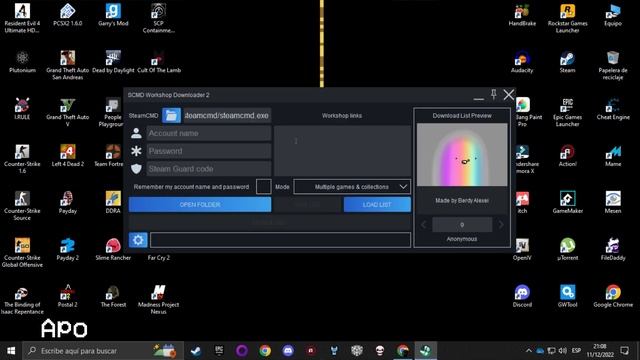Click the empty status bar beside the gear
The height and width of the screenshot is (360, 640).
[x=280, y=240]
